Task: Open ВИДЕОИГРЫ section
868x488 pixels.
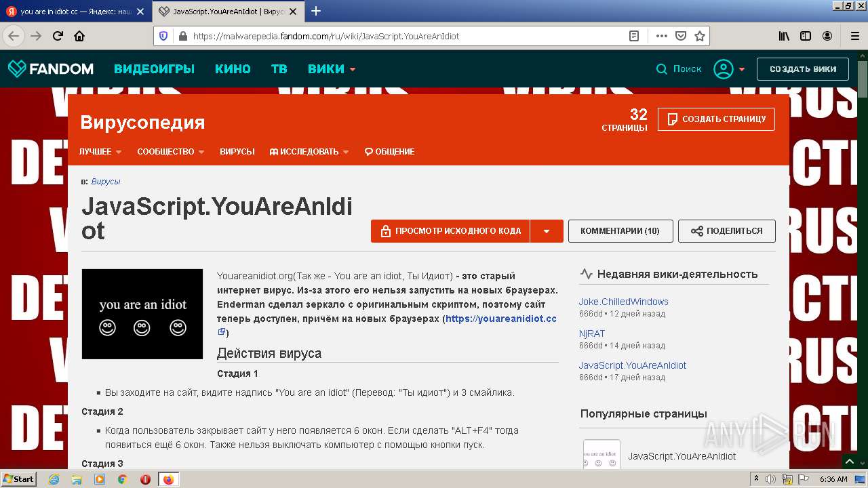Action: (154, 68)
